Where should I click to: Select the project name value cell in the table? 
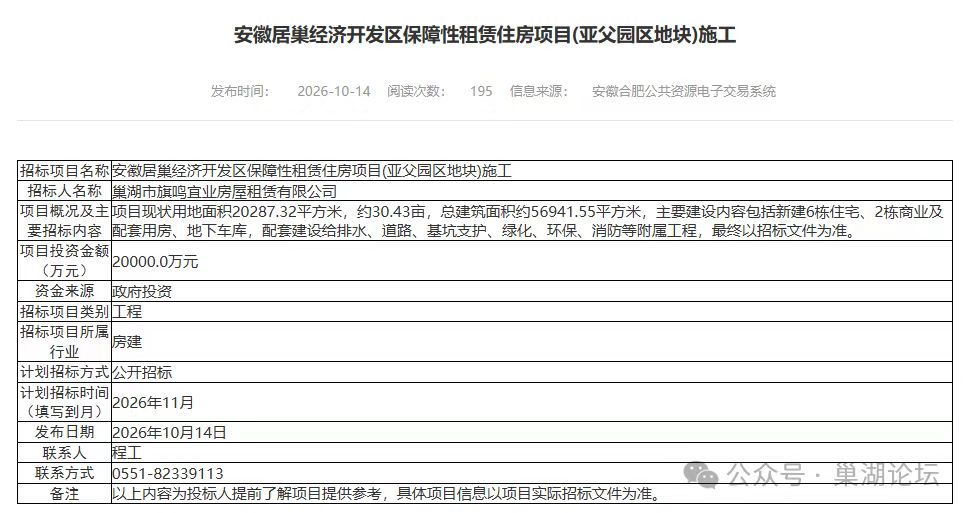(531, 171)
